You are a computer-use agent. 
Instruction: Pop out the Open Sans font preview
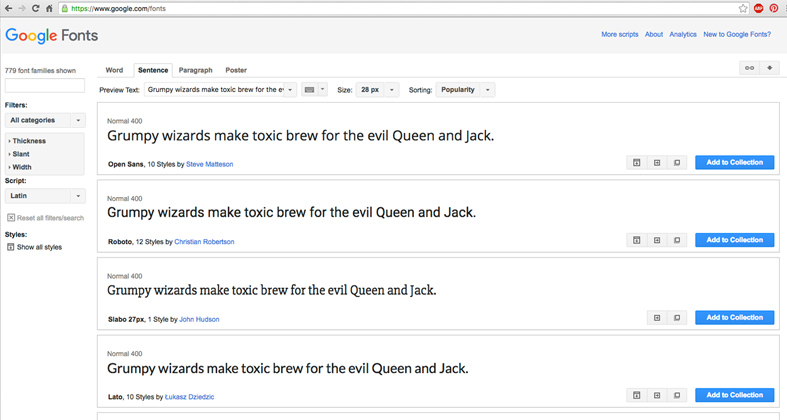pyautogui.click(x=677, y=163)
